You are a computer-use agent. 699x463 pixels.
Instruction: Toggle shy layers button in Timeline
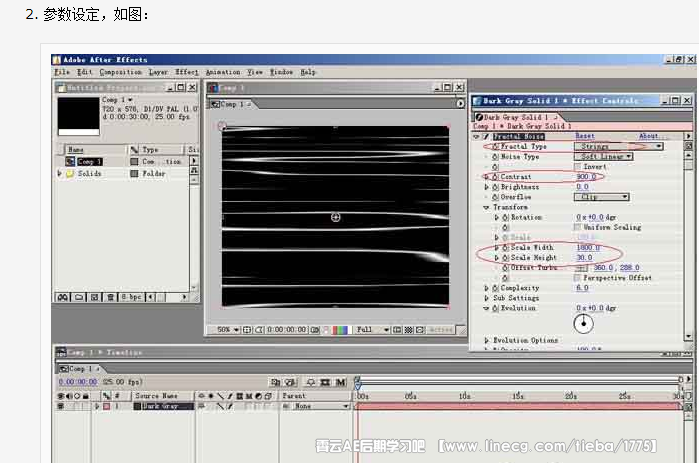[x=310, y=382]
